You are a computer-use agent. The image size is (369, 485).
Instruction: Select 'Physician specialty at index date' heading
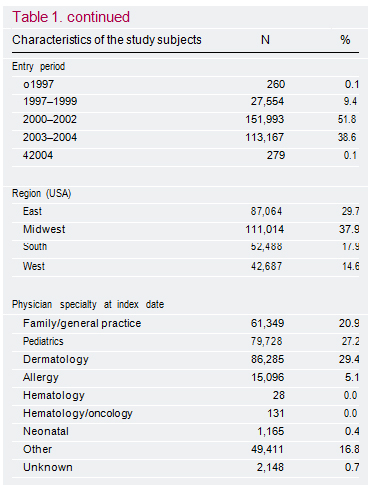tap(88, 304)
